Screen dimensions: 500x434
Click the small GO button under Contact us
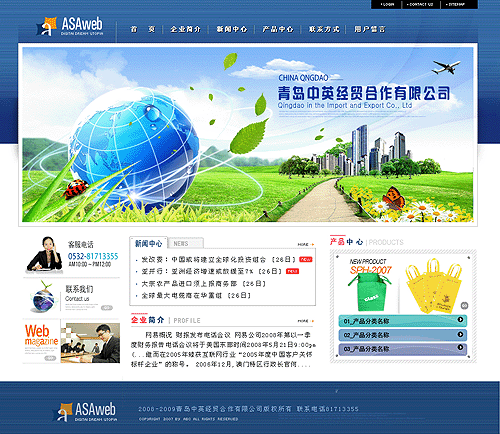point(107,307)
